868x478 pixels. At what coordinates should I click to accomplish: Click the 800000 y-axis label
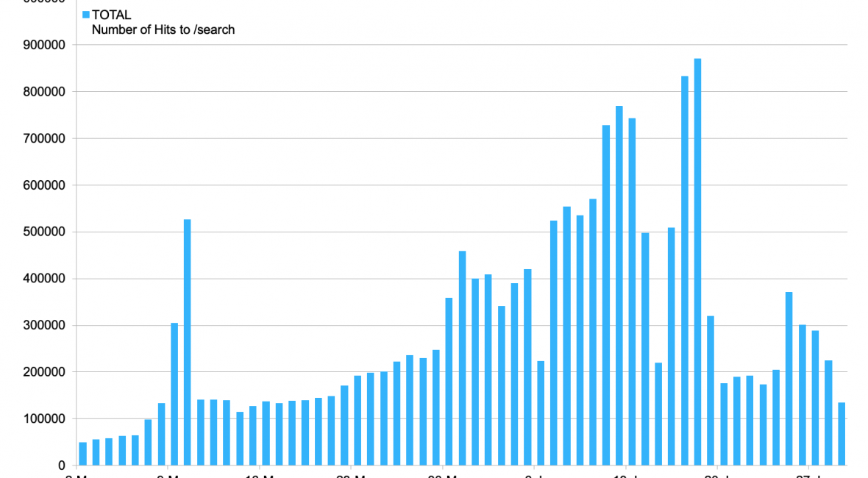pos(45,92)
